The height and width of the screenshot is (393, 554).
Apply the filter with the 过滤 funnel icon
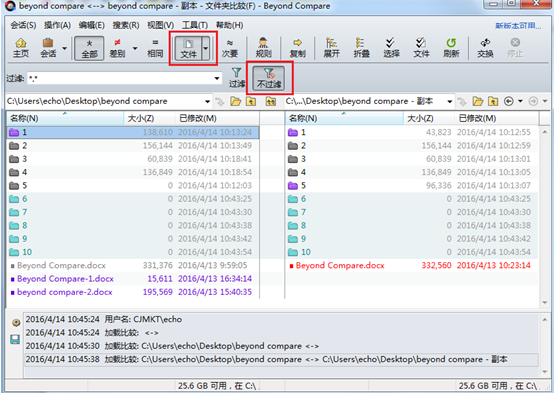coord(236,78)
